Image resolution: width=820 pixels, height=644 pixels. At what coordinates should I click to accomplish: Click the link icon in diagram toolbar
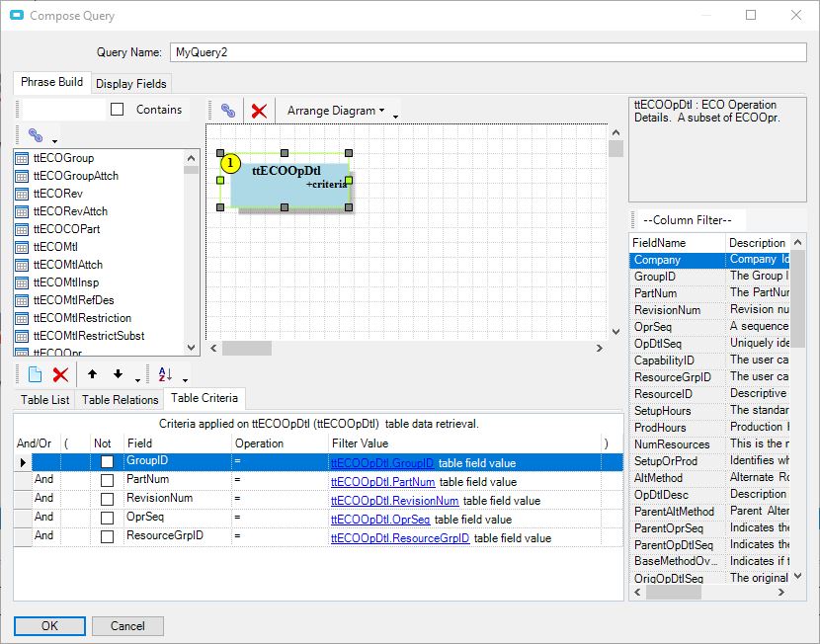tap(228, 111)
